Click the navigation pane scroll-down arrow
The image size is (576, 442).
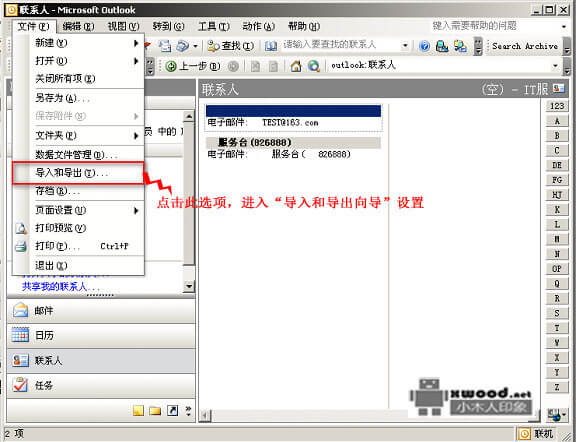point(189,286)
